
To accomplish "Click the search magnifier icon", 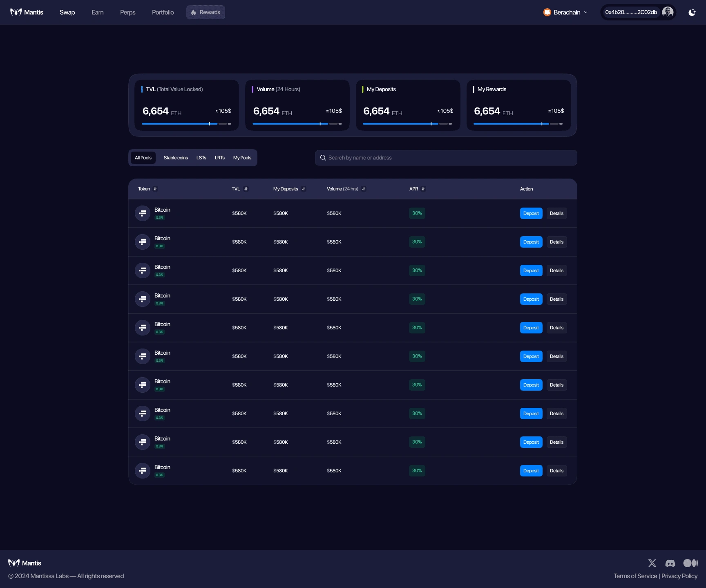I will (323, 158).
